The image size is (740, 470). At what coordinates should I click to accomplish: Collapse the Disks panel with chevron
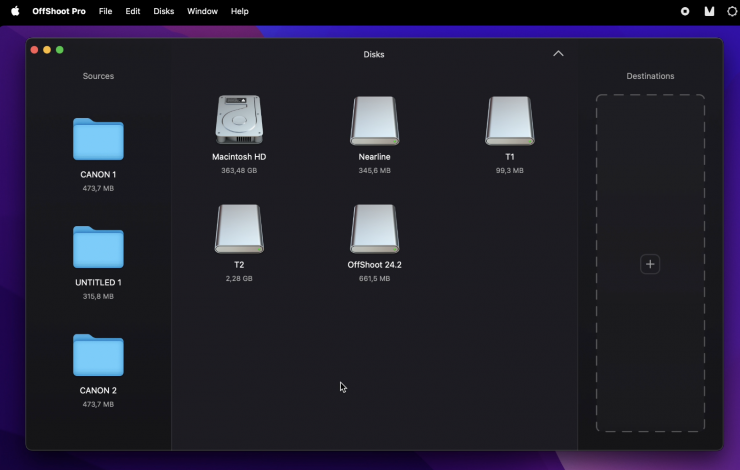[558, 54]
